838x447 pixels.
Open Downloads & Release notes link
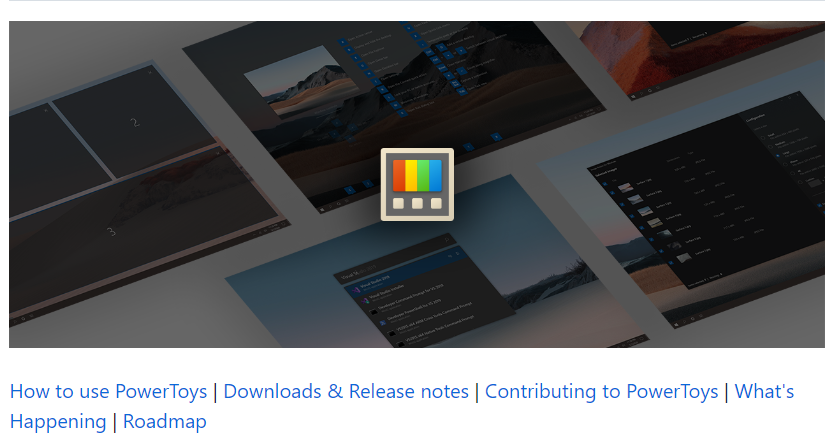coord(346,392)
